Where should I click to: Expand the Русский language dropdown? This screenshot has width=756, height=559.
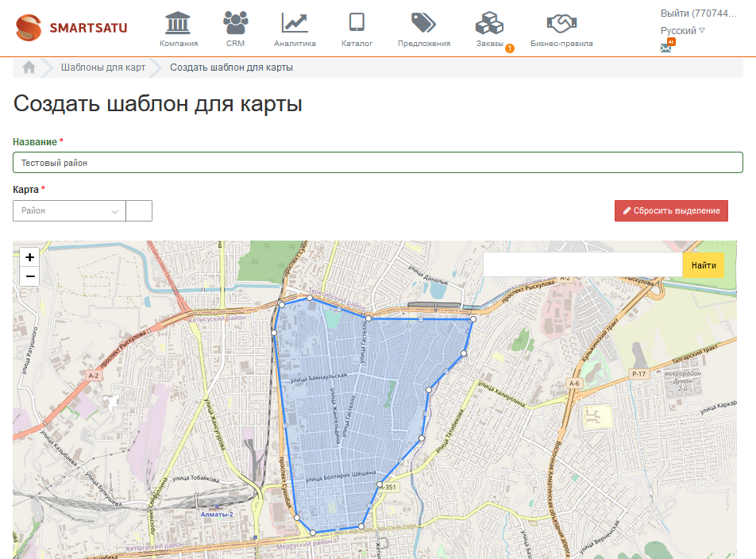(682, 30)
